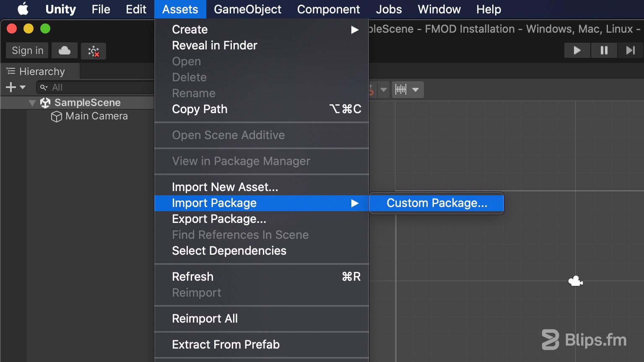
Task: Toggle the grid snapping ruler icon
Action: click(x=401, y=89)
